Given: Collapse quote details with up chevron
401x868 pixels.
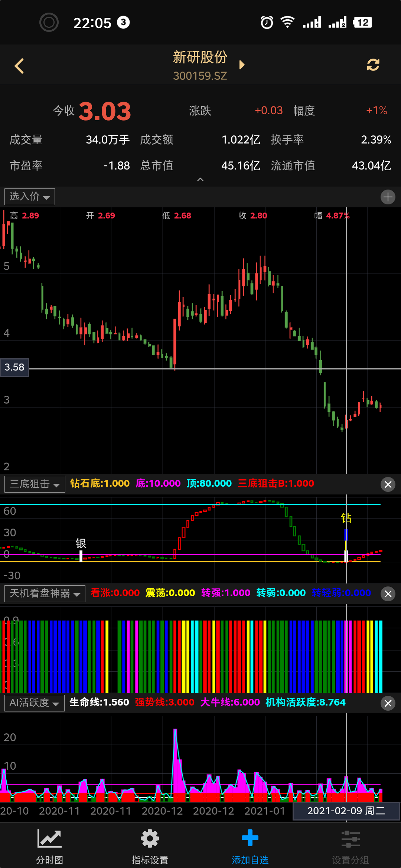Looking at the screenshot, I should (200, 180).
